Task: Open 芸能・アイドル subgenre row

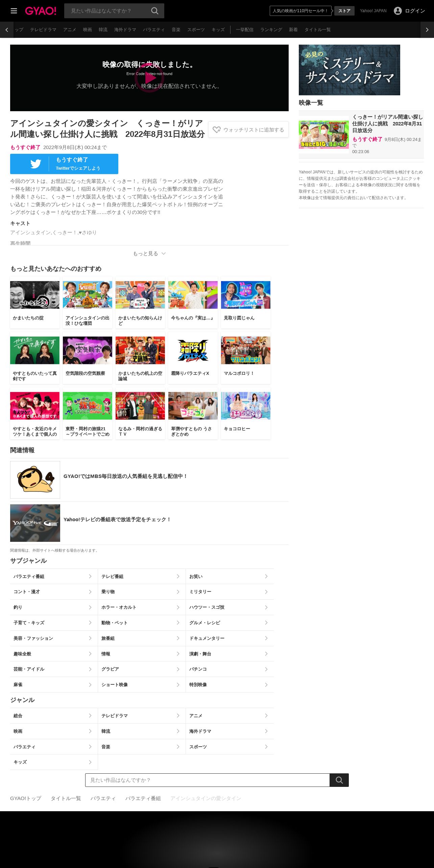Action: coord(54,669)
